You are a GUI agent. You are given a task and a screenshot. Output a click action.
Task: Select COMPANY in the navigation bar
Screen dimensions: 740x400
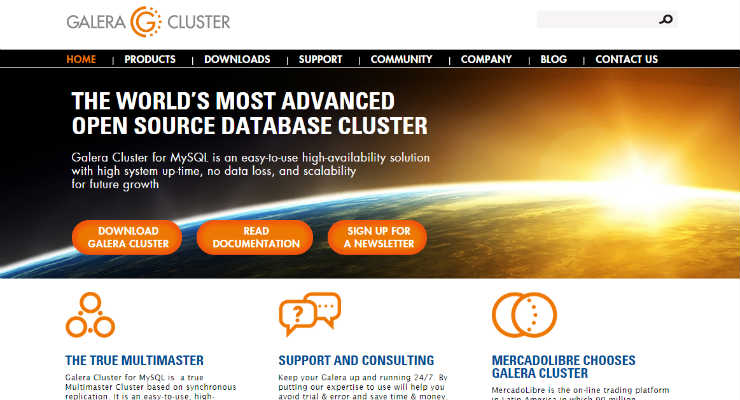point(487,59)
